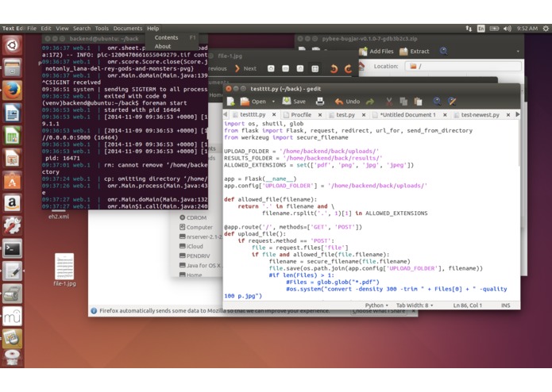Switch to the testttt.py tab
This screenshot has height=392, width=552.
pos(253,114)
